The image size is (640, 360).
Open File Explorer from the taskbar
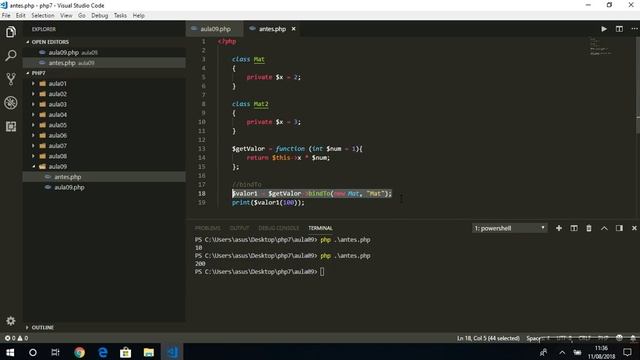(x=149, y=352)
